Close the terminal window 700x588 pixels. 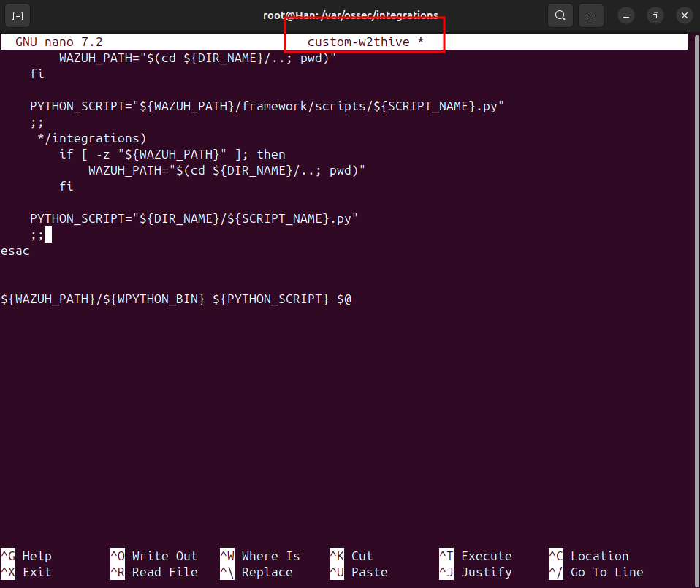pyautogui.click(x=684, y=15)
